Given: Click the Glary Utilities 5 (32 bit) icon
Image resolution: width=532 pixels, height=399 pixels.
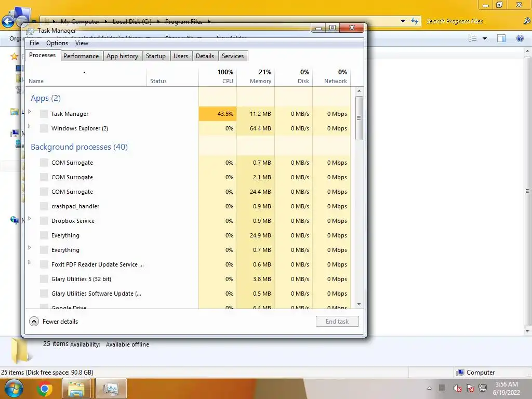Looking at the screenshot, I should click(x=44, y=279).
